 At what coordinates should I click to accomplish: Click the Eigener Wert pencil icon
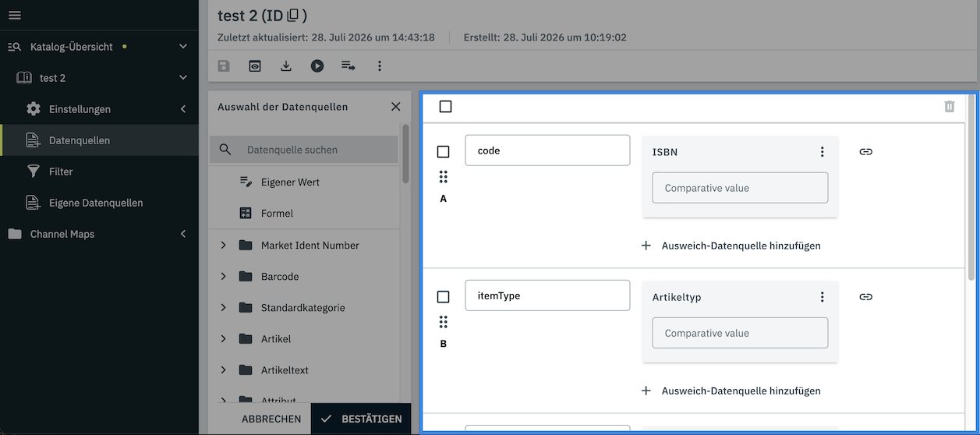[x=246, y=182]
